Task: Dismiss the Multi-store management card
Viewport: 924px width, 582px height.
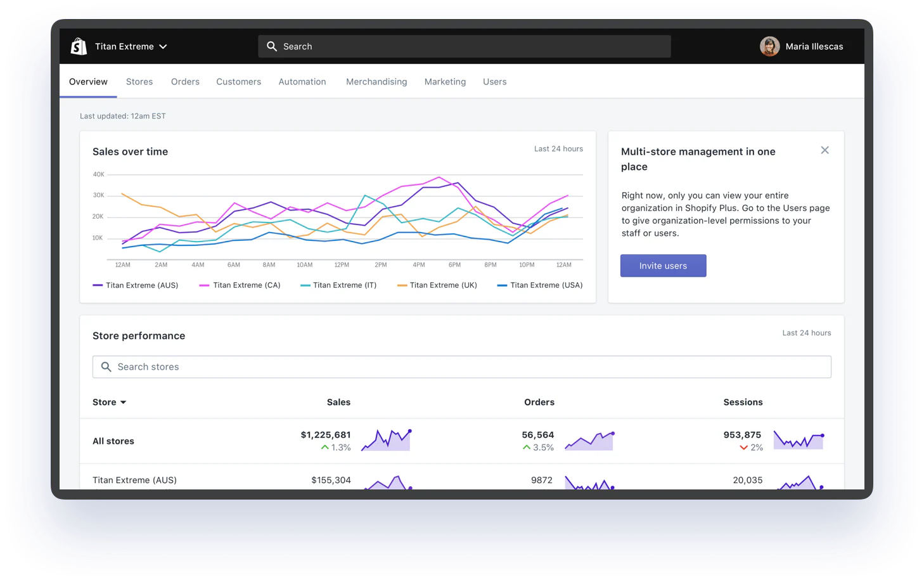Action: pos(825,150)
